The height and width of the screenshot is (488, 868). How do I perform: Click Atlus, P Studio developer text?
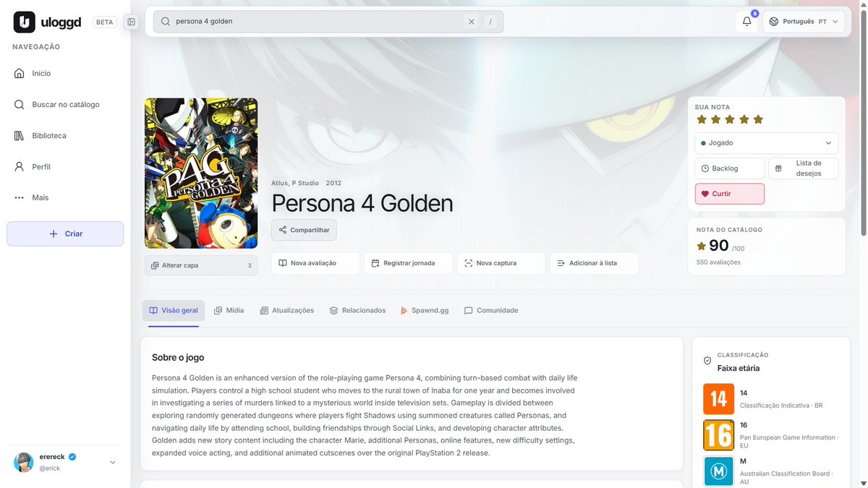point(296,184)
